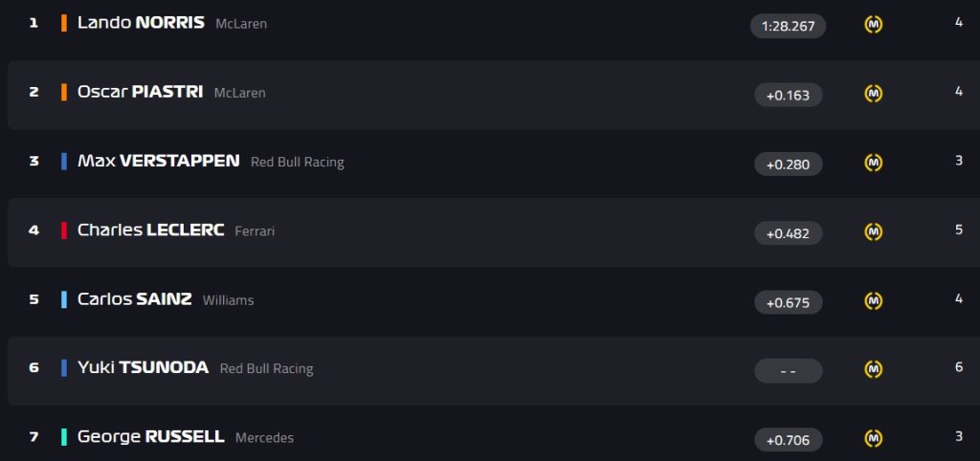Click the medium tyre icon for Yuki Tsunoda

point(873,370)
